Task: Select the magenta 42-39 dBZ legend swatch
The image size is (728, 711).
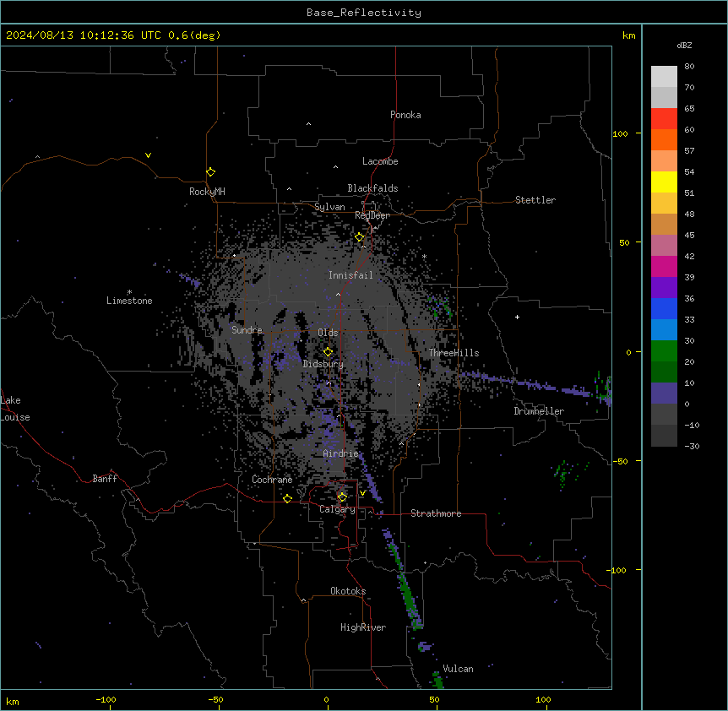Action: coord(664,266)
